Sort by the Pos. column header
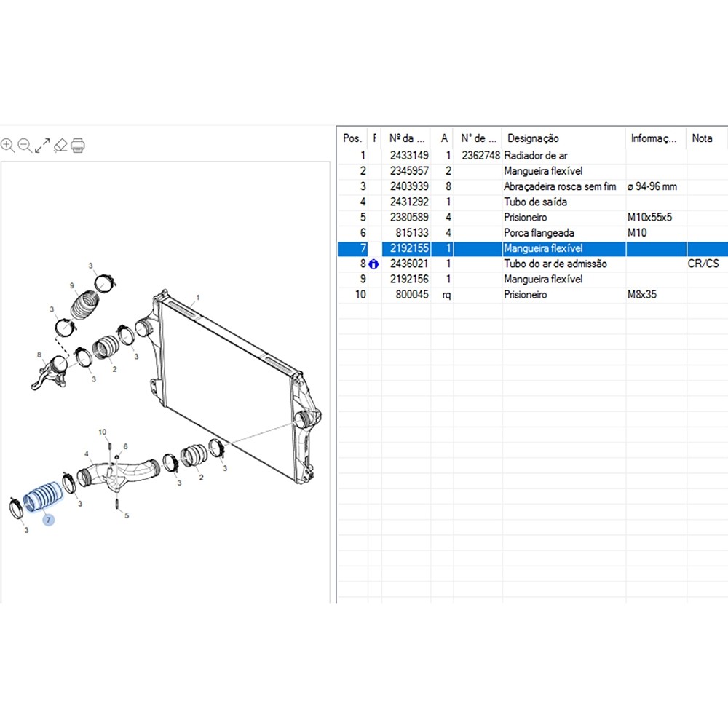This screenshot has height=728, width=728. 352,138
